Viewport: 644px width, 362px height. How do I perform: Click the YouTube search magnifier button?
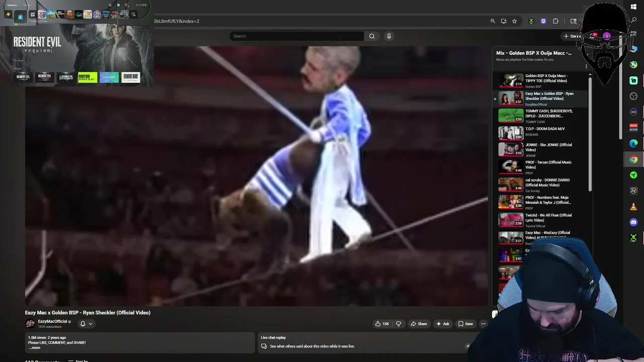click(372, 36)
